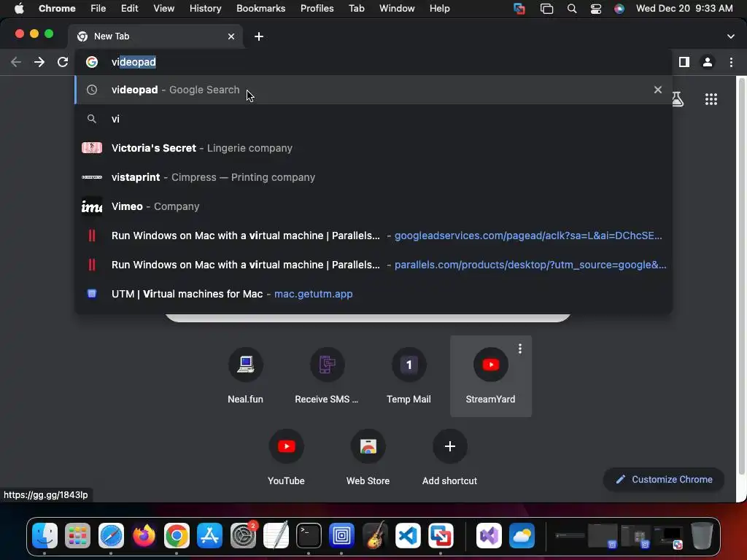The image size is (747, 560).
Task: Go forward with the forward arrow
Action: 39,62
